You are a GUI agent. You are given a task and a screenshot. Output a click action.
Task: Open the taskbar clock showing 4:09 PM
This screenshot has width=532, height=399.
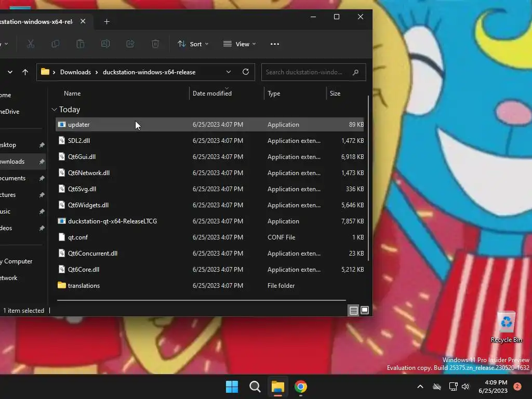(493, 387)
